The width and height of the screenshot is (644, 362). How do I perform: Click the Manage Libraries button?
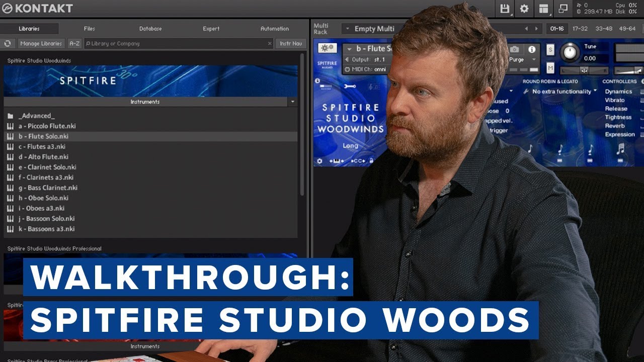(x=41, y=44)
